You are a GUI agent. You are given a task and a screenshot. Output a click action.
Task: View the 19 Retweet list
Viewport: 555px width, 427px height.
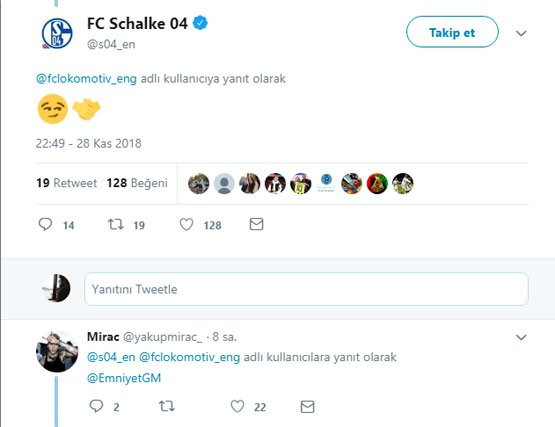(66, 183)
